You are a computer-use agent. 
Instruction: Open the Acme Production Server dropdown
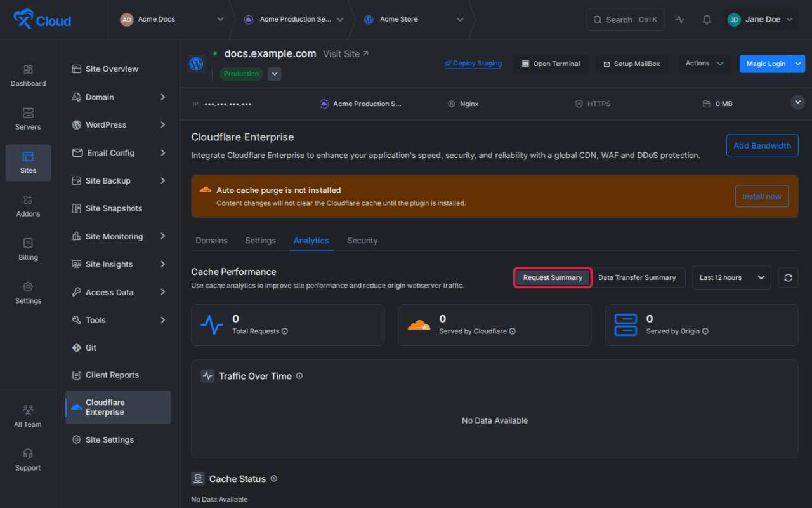tap(294, 20)
